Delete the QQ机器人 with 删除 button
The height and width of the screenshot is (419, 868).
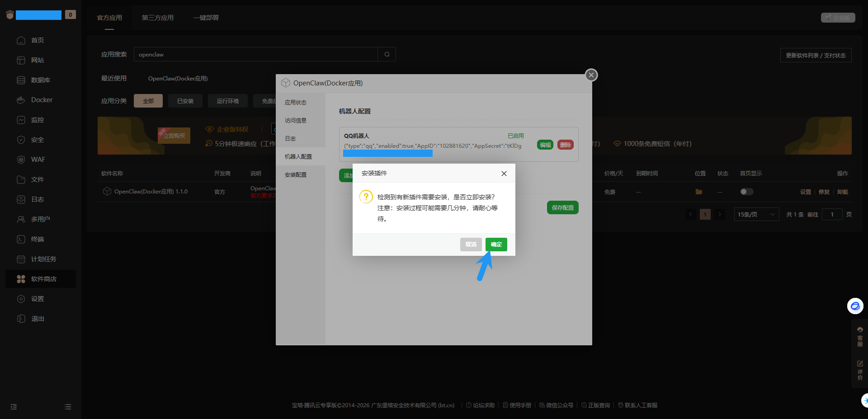coord(565,145)
